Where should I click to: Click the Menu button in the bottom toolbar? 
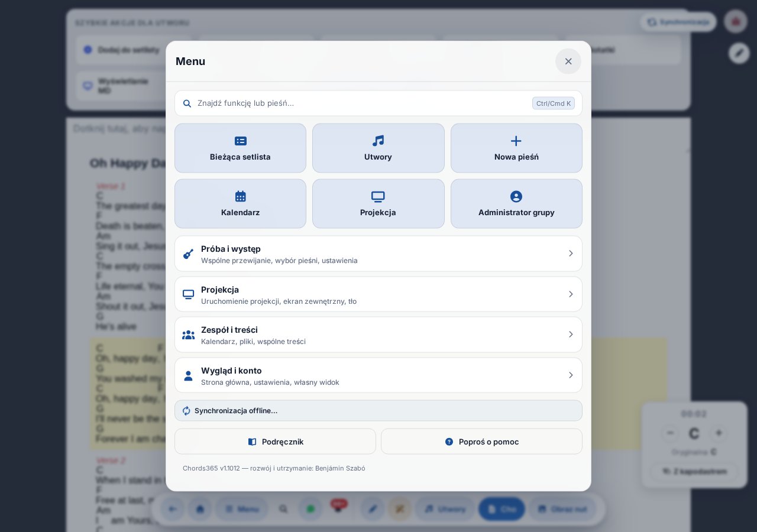point(242,509)
